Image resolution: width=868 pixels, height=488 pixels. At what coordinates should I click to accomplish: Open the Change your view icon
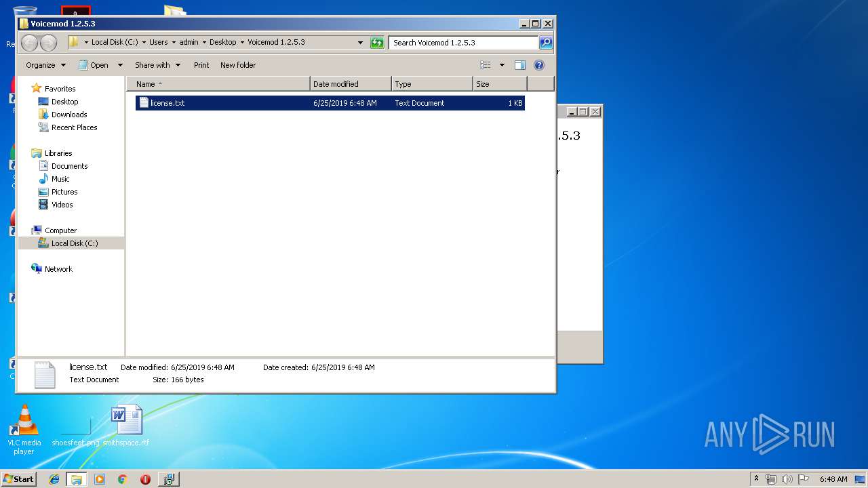click(x=486, y=65)
